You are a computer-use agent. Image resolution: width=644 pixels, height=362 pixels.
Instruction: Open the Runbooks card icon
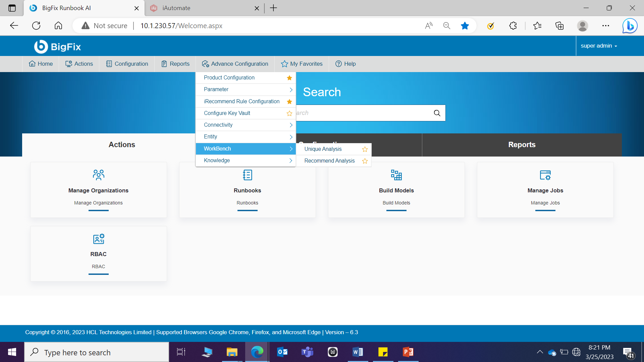pos(247,175)
